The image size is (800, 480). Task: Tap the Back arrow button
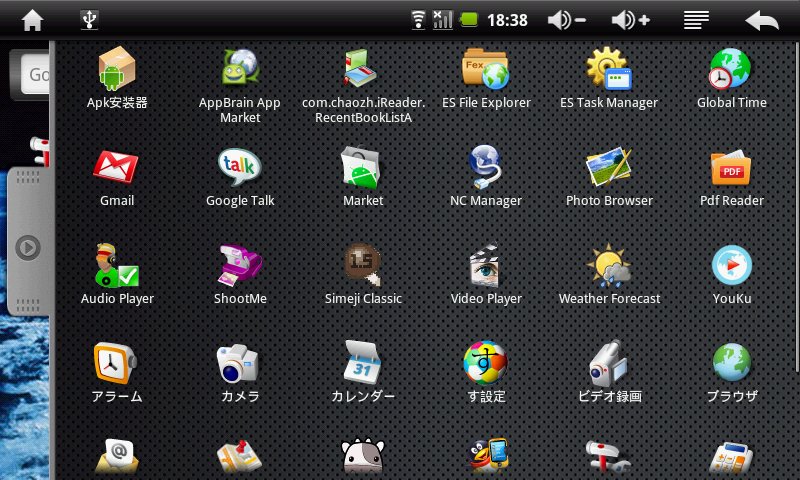click(762, 20)
